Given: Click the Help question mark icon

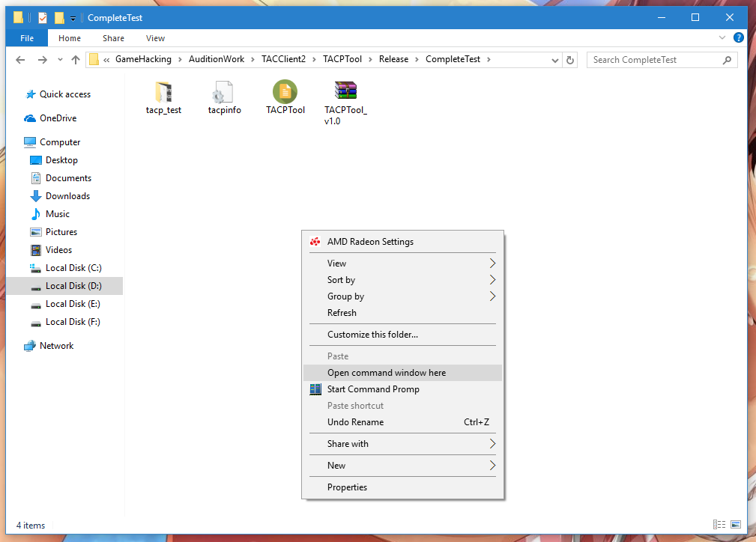Looking at the screenshot, I should tap(739, 38).
